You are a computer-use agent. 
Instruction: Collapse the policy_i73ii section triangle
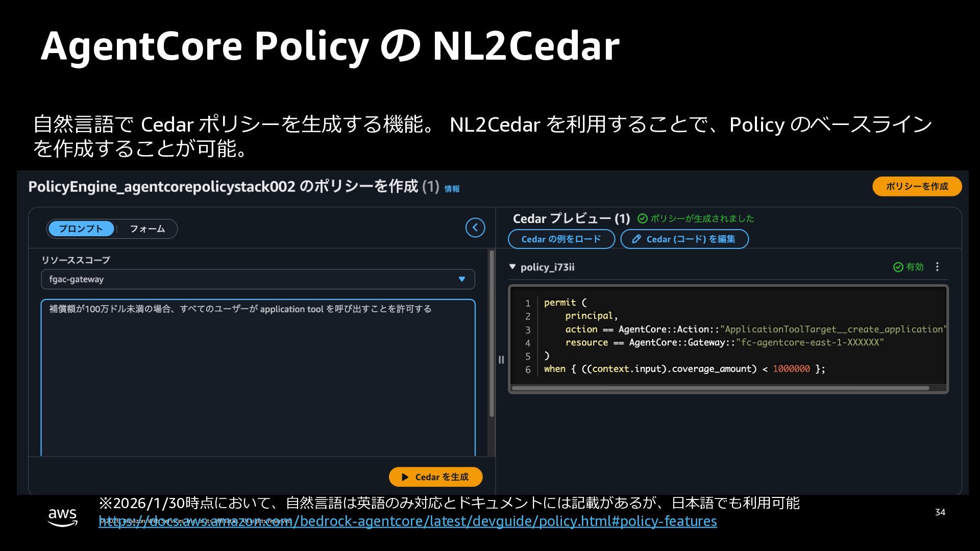[x=512, y=267]
